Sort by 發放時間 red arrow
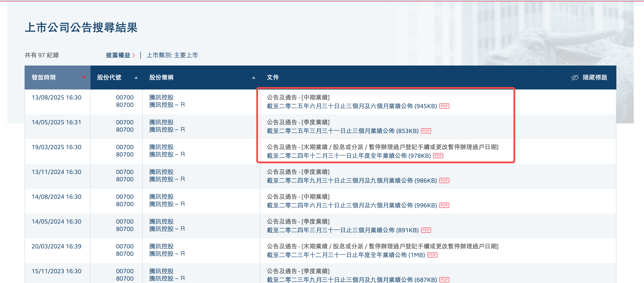The width and height of the screenshot is (644, 283). [84, 77]
